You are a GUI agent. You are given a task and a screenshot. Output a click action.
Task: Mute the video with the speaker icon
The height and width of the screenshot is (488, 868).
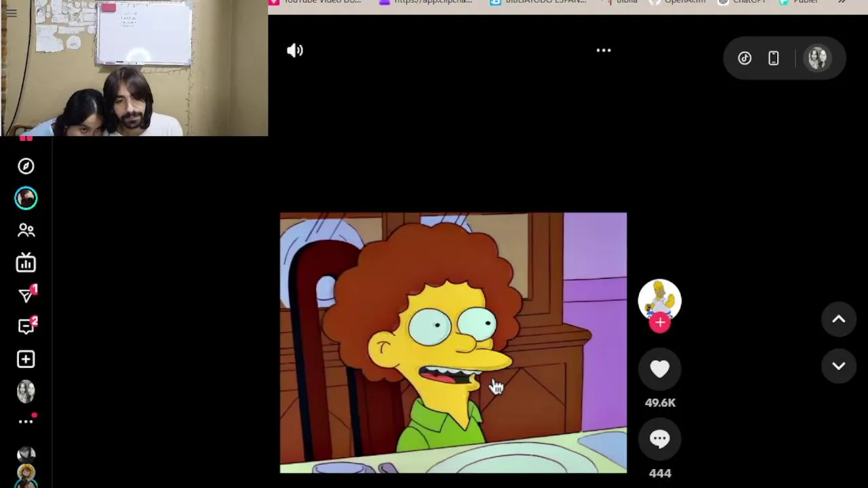click(295, 50)
